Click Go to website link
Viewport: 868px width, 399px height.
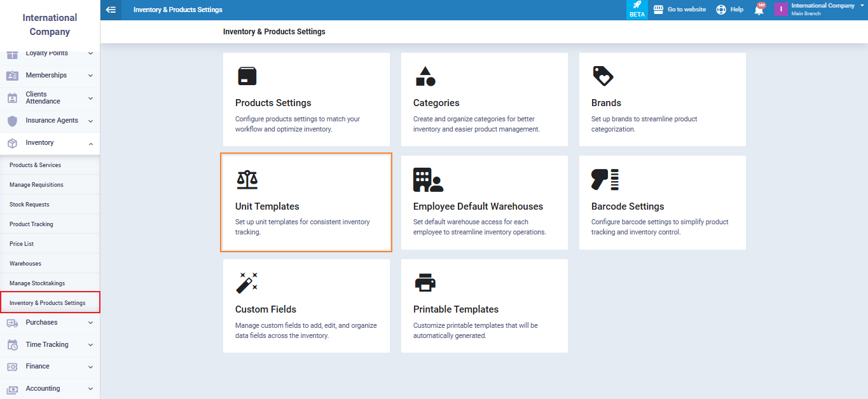(x=680, y=10)
